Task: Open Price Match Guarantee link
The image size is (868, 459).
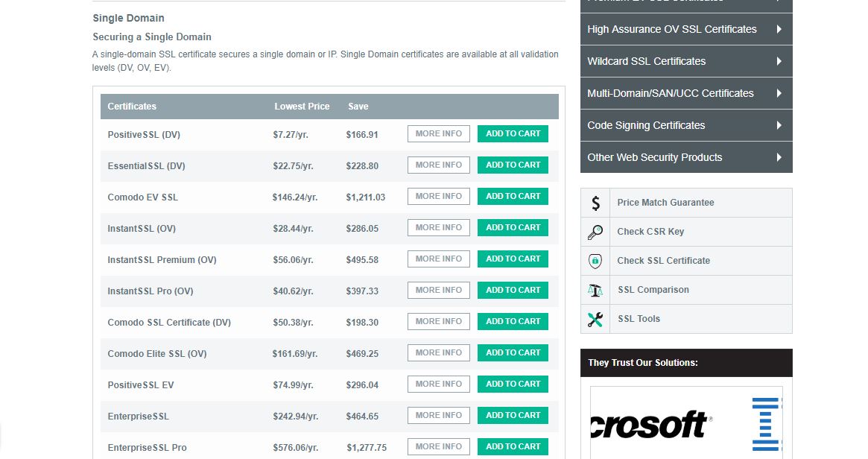Action: pyautogui.click(x=665, y=203)
